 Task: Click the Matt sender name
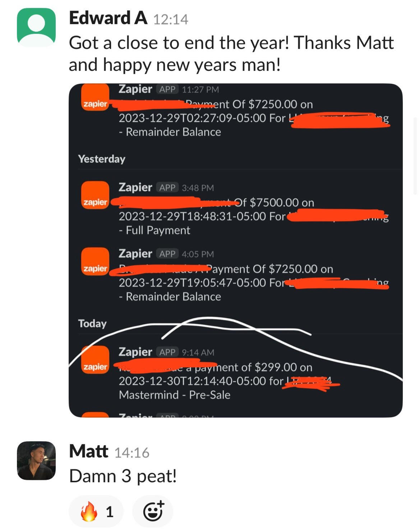click(x=88, y=451)
